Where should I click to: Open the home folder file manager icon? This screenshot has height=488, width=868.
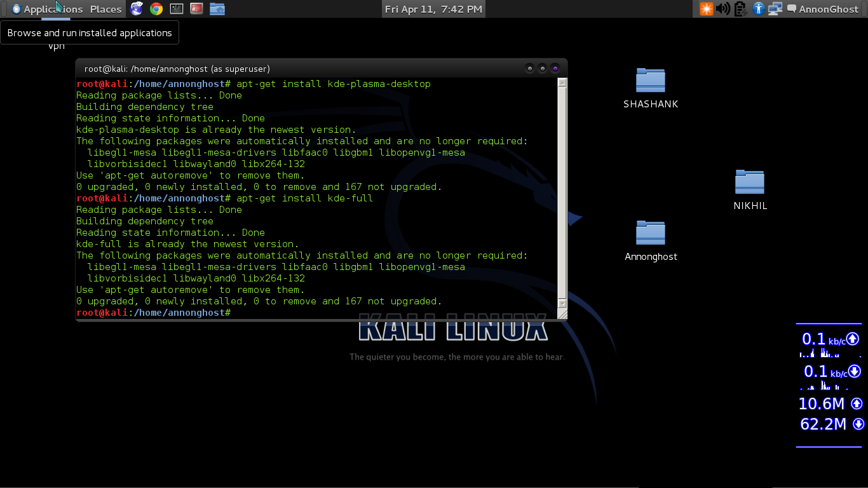[217, 9]
